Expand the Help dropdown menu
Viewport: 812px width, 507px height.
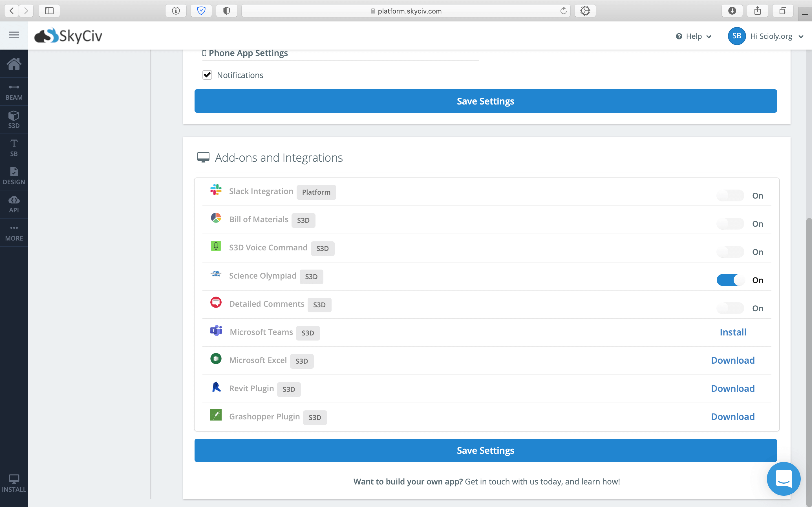point(693,36)
